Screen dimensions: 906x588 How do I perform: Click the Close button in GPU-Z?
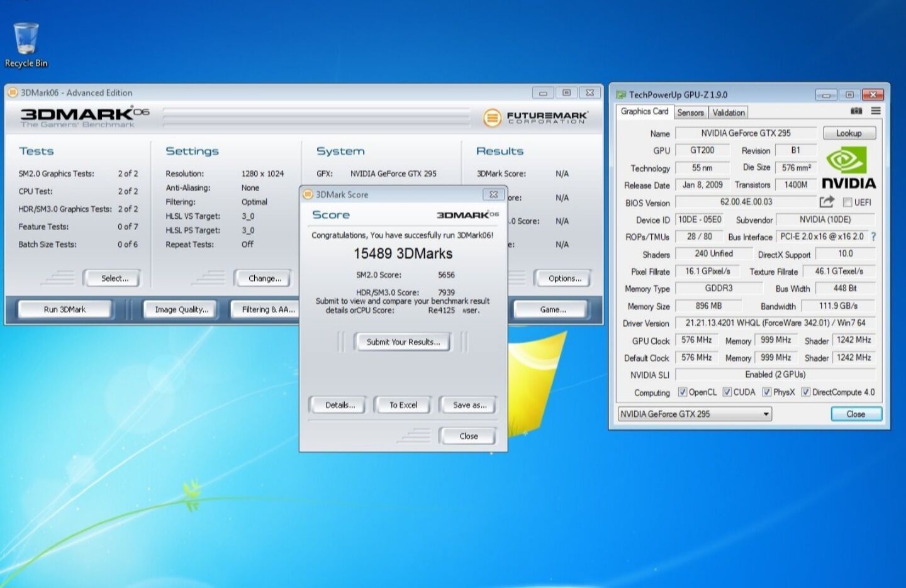coord(856,414)
